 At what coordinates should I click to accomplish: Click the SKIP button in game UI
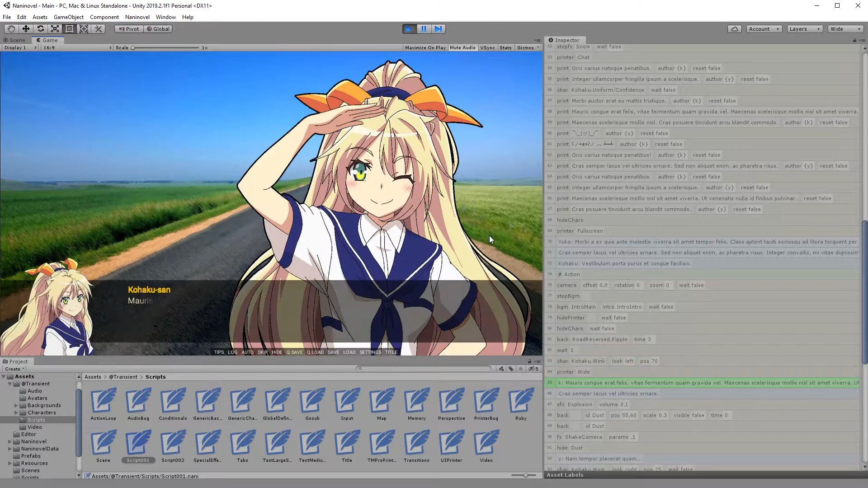click(263, 352)
